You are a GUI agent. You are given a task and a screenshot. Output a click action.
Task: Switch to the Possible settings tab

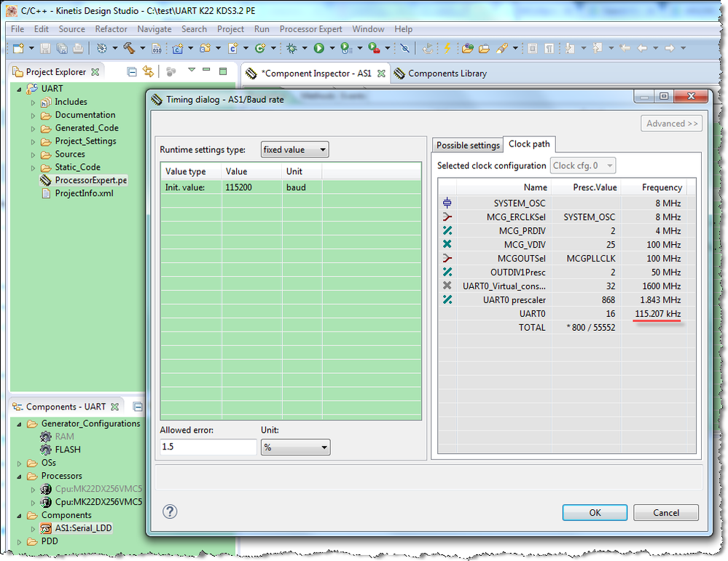pos(467,145)
